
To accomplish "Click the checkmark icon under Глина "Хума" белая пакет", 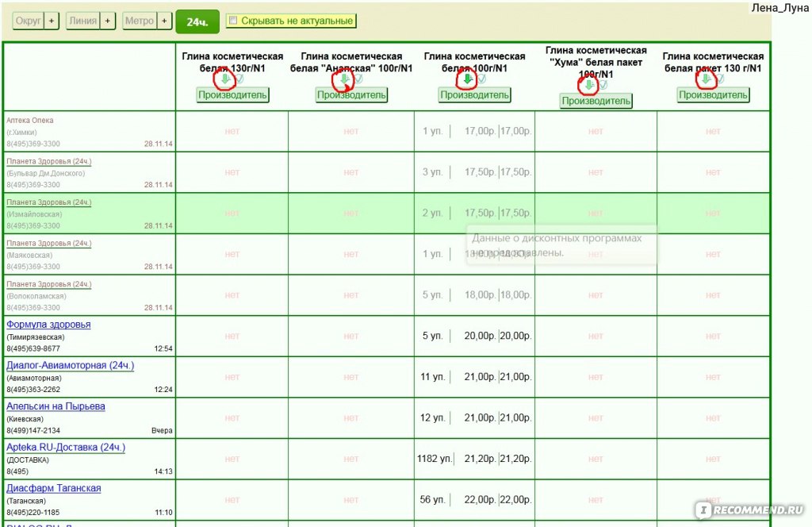I will (x=603, y=84).
